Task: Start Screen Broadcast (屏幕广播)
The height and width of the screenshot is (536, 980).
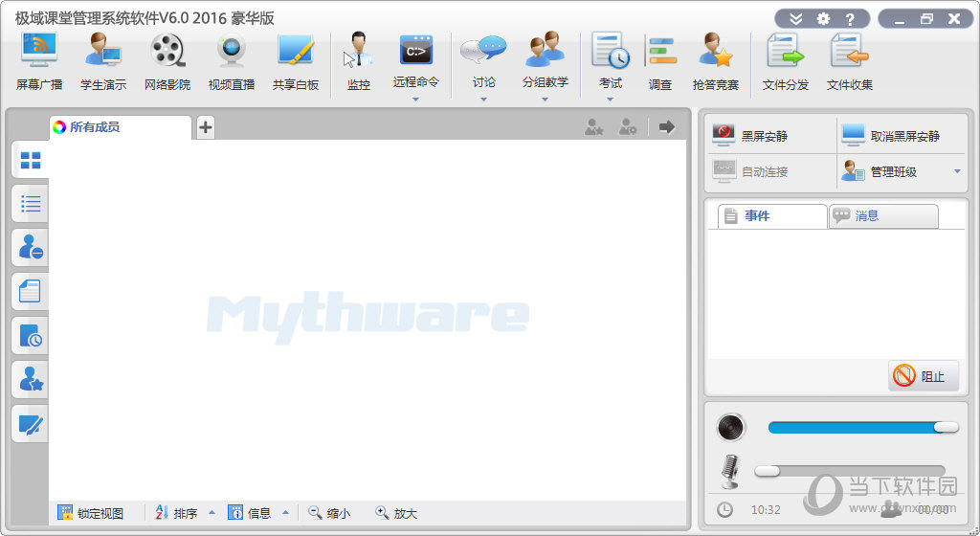Action: click(x=39, y=62)
